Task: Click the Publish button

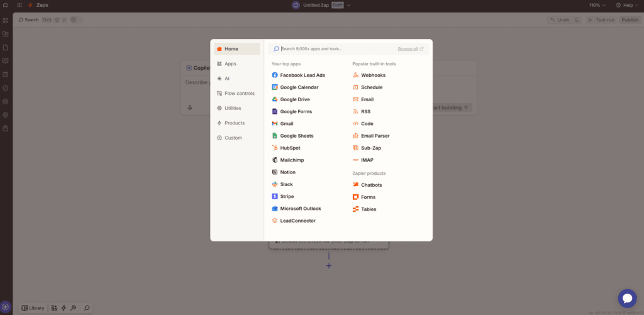Action: (x=630, y=19)
